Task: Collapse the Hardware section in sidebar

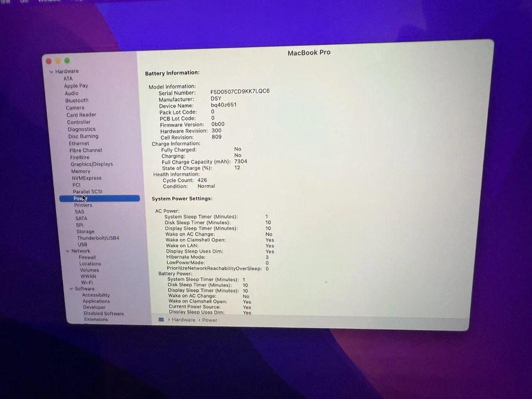Action: point(51,72)
